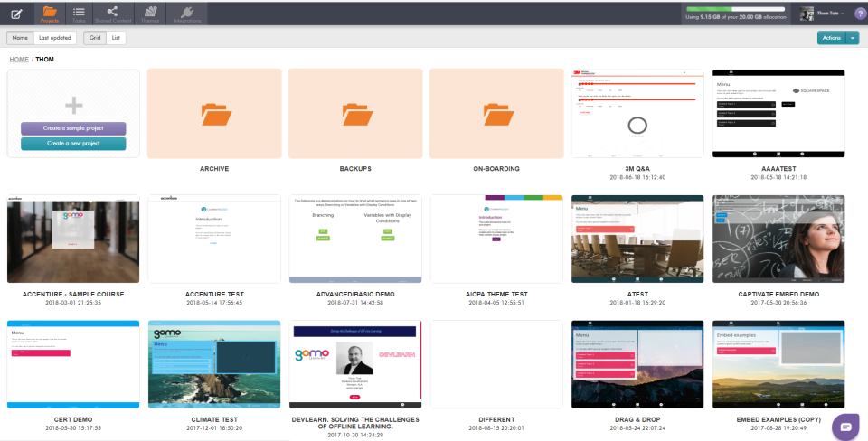Switch to Grid view

pos(95,38)
